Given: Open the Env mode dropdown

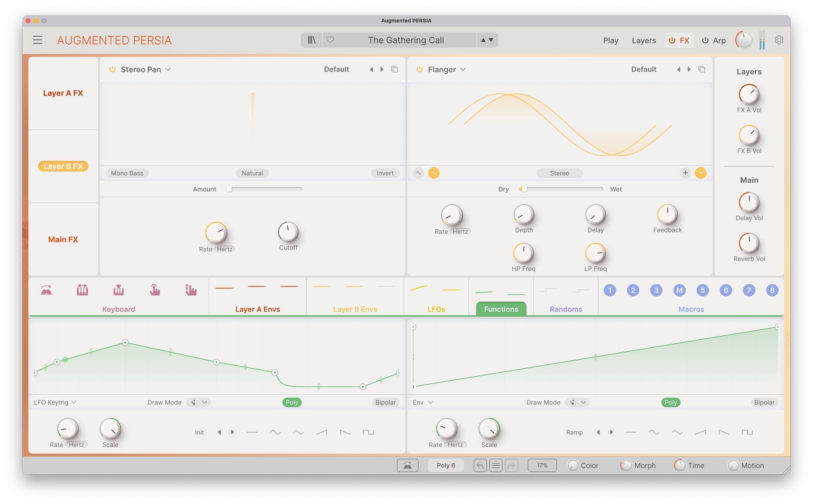Looking at the screenshot, I should coord(423,402).
